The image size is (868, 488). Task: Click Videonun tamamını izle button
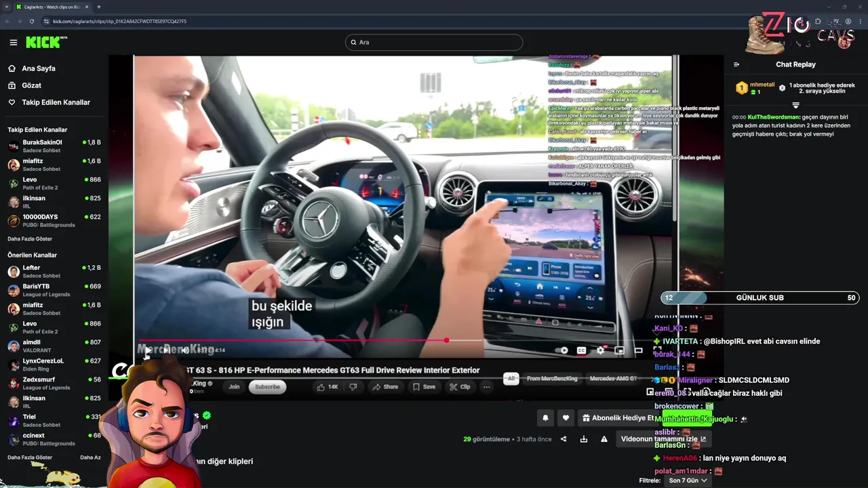(x=663, y=439)
